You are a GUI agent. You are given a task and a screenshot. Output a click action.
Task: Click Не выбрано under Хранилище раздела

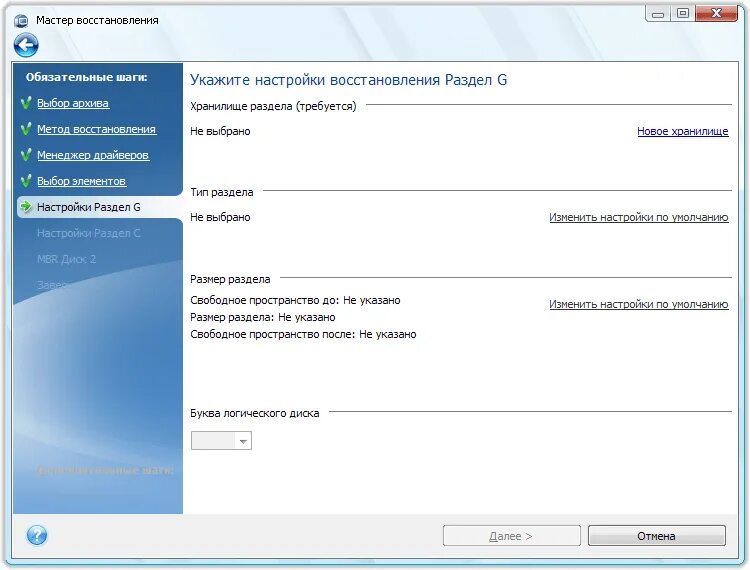click(x=220, y=131)
